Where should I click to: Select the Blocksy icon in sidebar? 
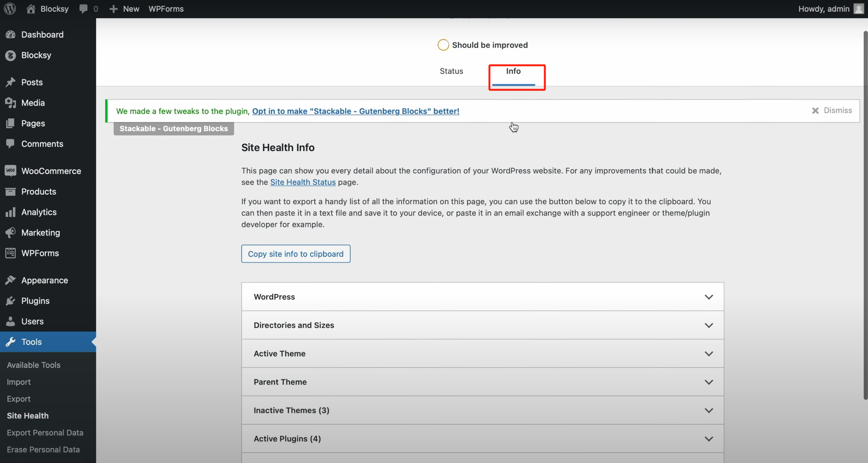(x=11, y=55)
